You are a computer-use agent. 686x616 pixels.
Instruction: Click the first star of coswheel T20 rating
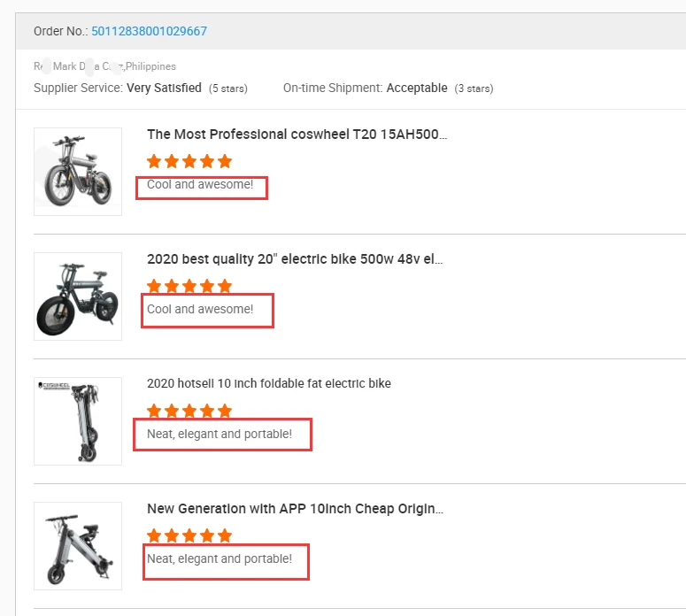[154, 161]
